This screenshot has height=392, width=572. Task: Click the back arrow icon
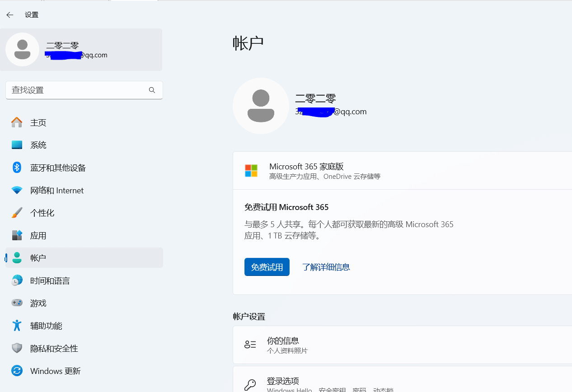pyautogui.click(x=10, y=15)
